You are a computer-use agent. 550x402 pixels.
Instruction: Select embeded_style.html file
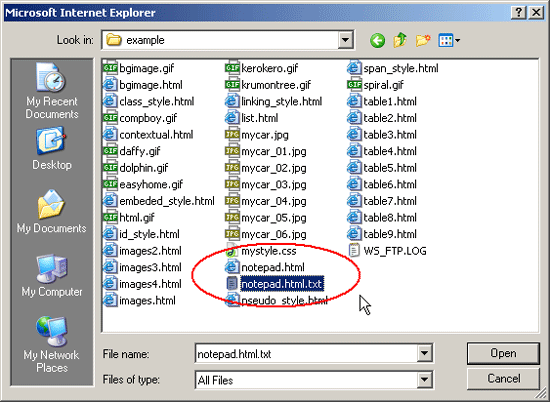[x=159, y=201]
